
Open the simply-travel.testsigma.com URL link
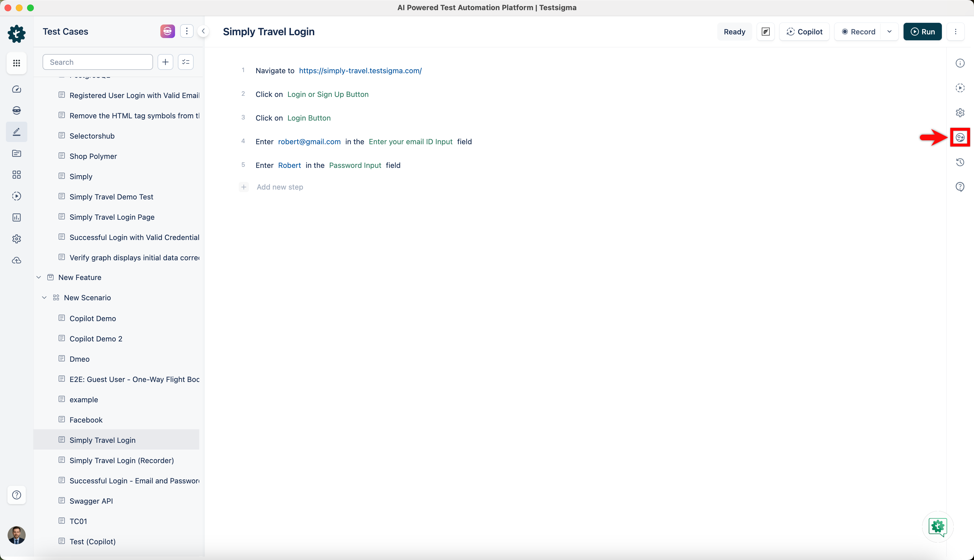(360, 71)
